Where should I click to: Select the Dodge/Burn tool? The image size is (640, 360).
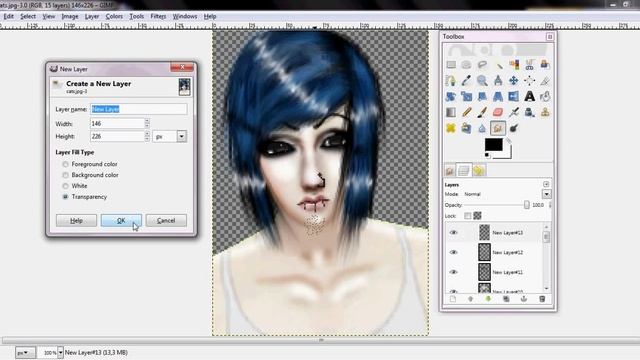[513, 128]
